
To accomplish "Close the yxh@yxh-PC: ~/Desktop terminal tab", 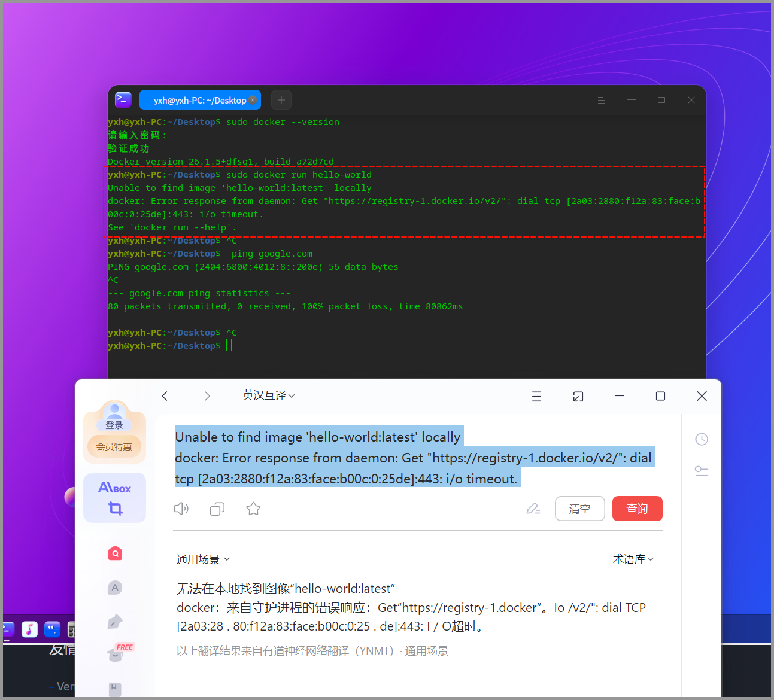I will [253, 100].
